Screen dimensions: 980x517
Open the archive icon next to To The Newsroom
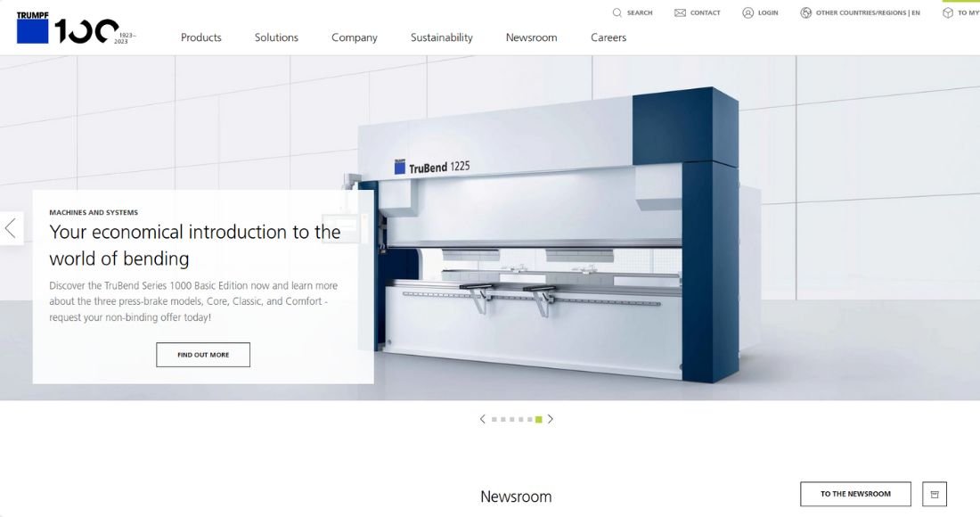(x=935, y=494)
